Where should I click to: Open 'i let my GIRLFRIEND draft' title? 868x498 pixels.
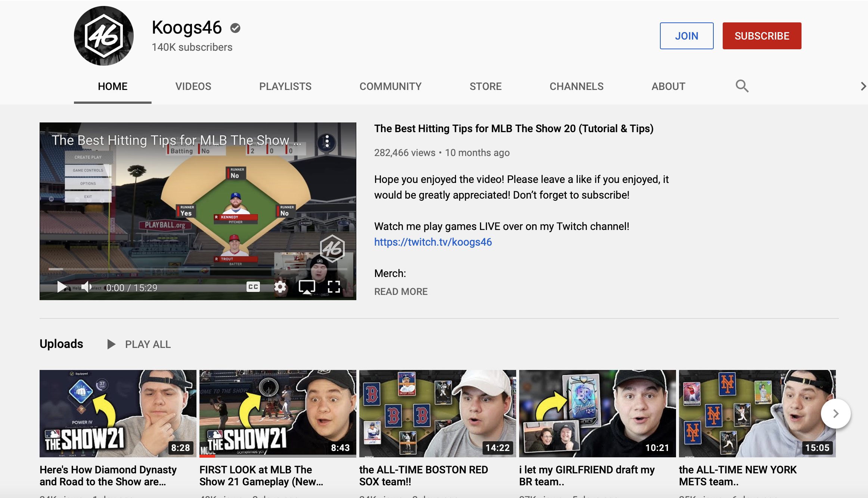pos(587,476)
